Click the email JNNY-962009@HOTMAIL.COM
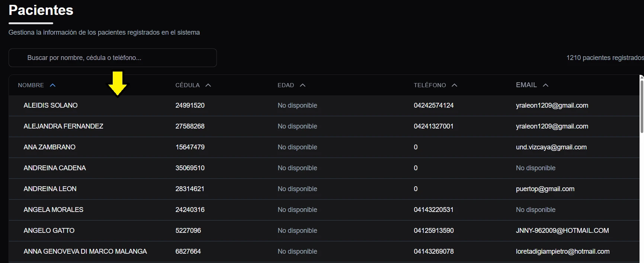This screenshot has height=263, width=644. click(562, 231)
